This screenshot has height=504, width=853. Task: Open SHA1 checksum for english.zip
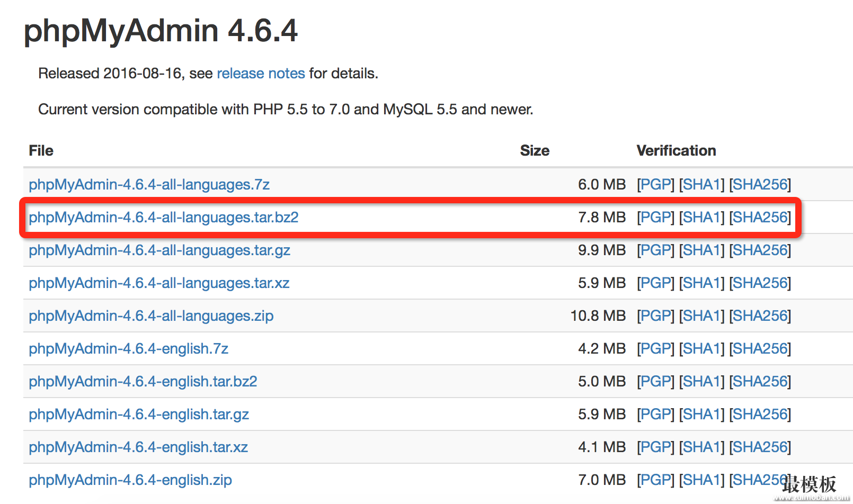[x=701, y=480]
